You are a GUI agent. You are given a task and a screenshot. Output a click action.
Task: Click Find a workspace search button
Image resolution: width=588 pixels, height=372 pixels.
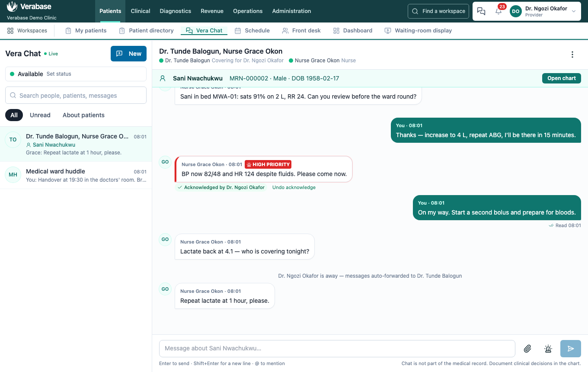click(x=438, y=11)
